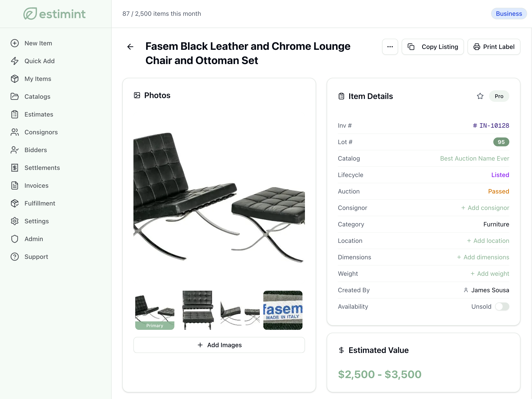Go to Quick Add

pyautogui.click(x=39, y=61)
